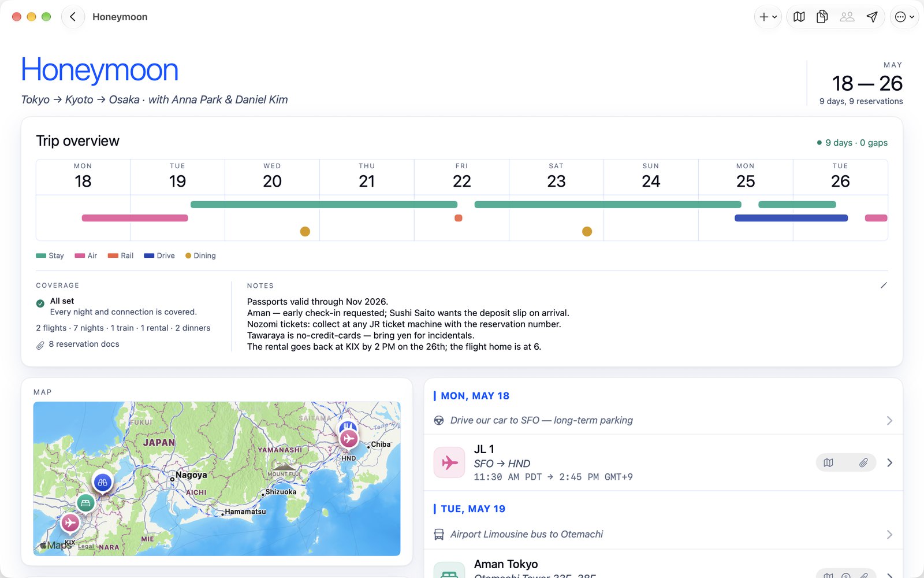The width and height of the screenshot is (924, 578).
Task: Click the All set coverage check icon
Action: (x=40, y=303)
